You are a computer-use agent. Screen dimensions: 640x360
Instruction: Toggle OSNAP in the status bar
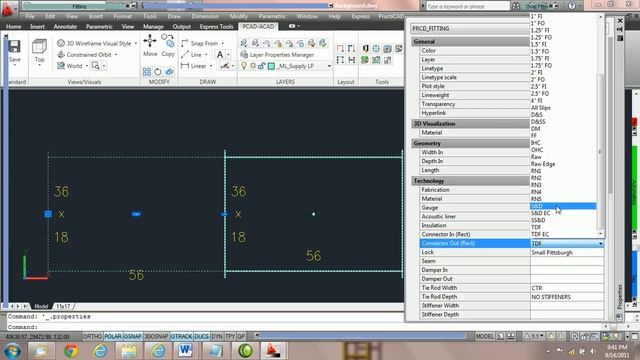pos(133,336)
